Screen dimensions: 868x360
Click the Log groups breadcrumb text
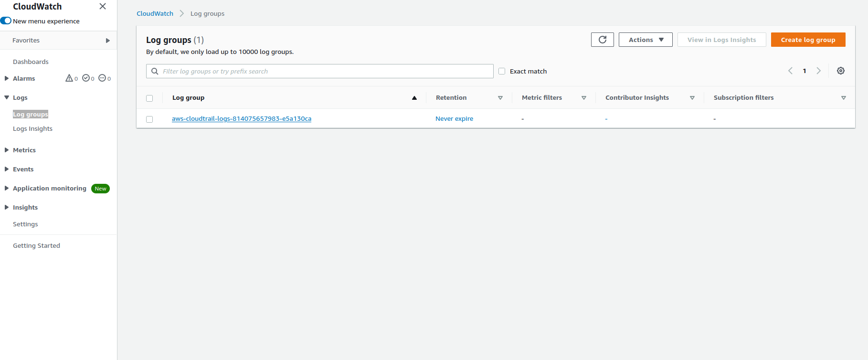click(x=207, y=13)
